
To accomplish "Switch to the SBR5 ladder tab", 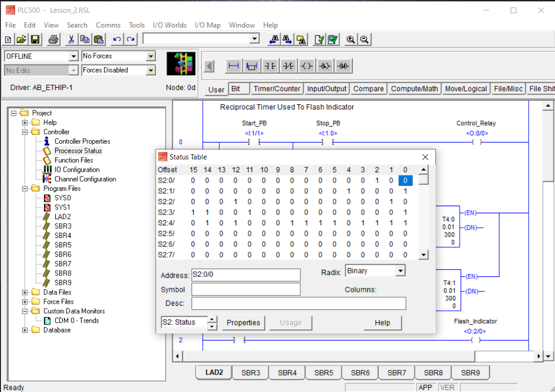I will pos(324,373).
